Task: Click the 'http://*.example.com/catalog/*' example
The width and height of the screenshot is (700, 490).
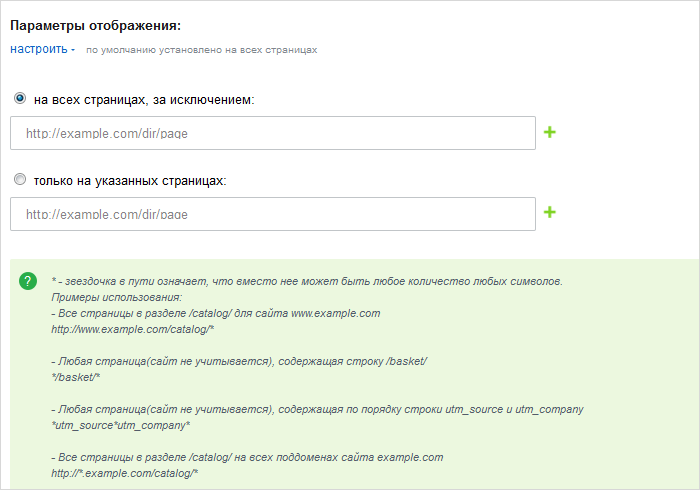Action: point(125,473)
